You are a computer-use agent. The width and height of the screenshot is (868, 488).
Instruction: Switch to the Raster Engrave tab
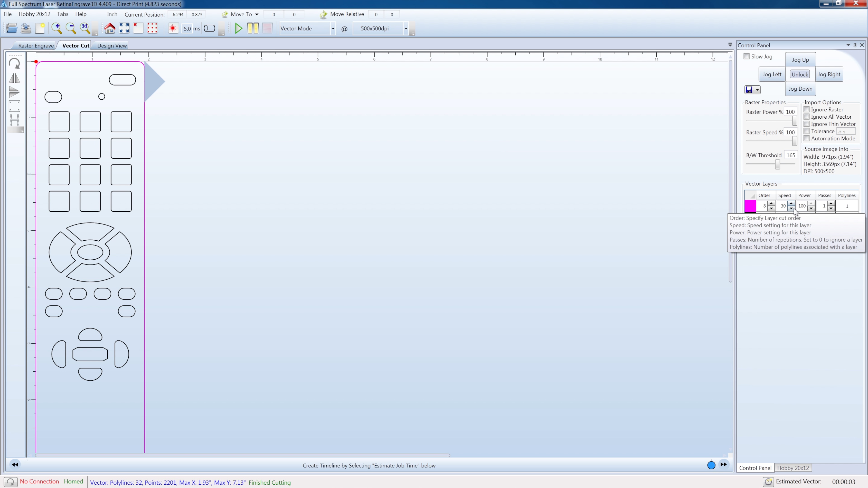click(36, 46)
